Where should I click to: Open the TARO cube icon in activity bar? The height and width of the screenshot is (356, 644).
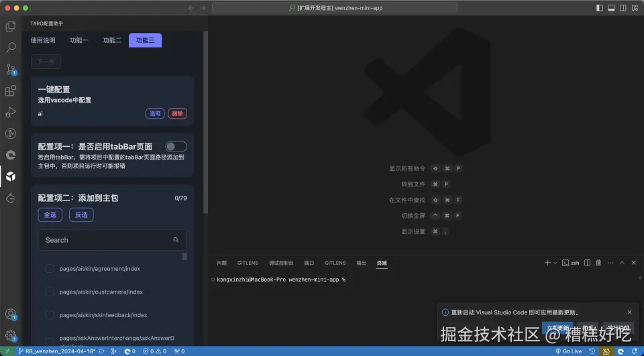[11, 176]
